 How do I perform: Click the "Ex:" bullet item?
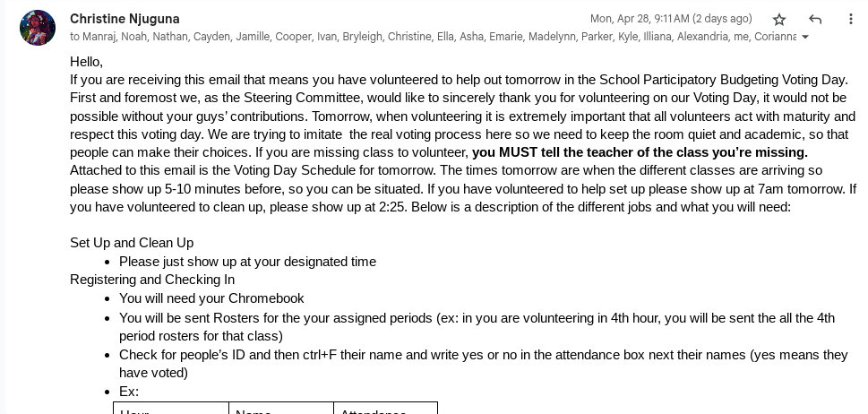pyautogui.click(x=129, y=392)
